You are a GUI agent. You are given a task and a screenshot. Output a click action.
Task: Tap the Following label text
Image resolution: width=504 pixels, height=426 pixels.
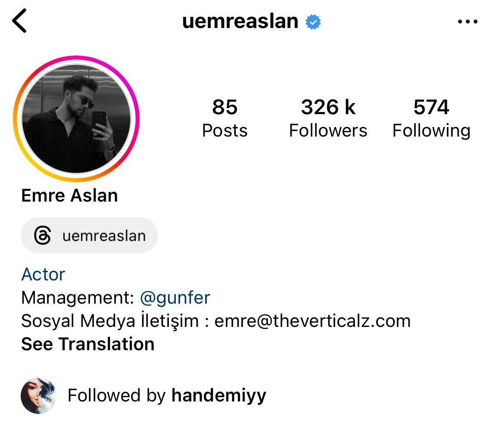tap(431, 131)
